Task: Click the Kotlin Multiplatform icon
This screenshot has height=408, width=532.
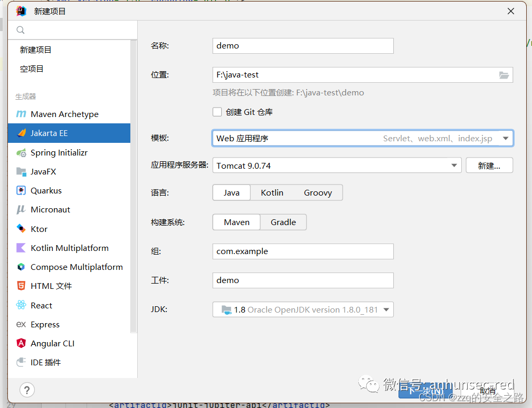Action: (x=21, y=248)
